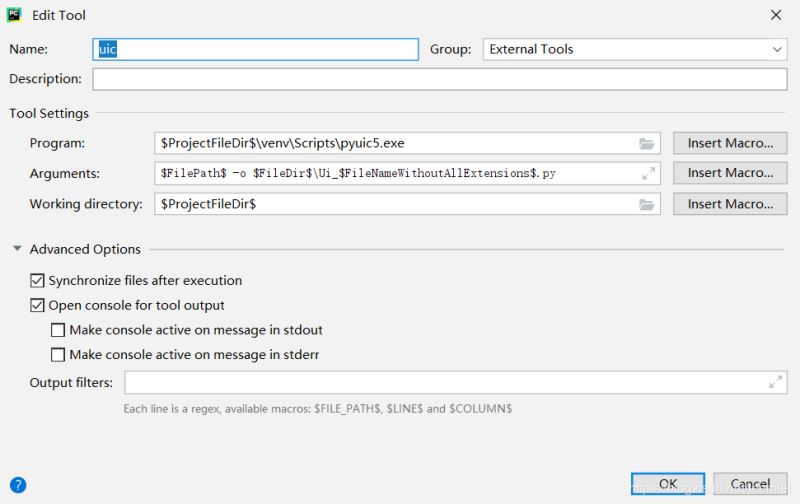
Task: Click the blue help question mark icon
Action: (x=17, y=485)
